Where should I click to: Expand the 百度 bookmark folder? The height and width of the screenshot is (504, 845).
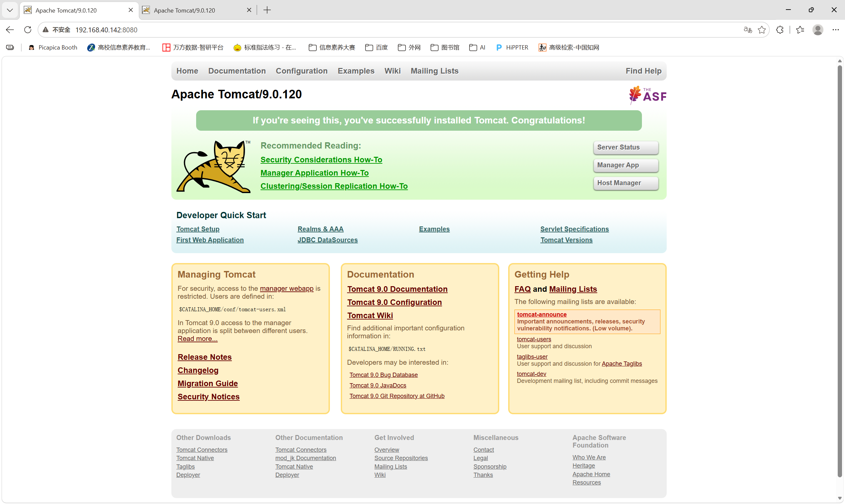point(376,48)
